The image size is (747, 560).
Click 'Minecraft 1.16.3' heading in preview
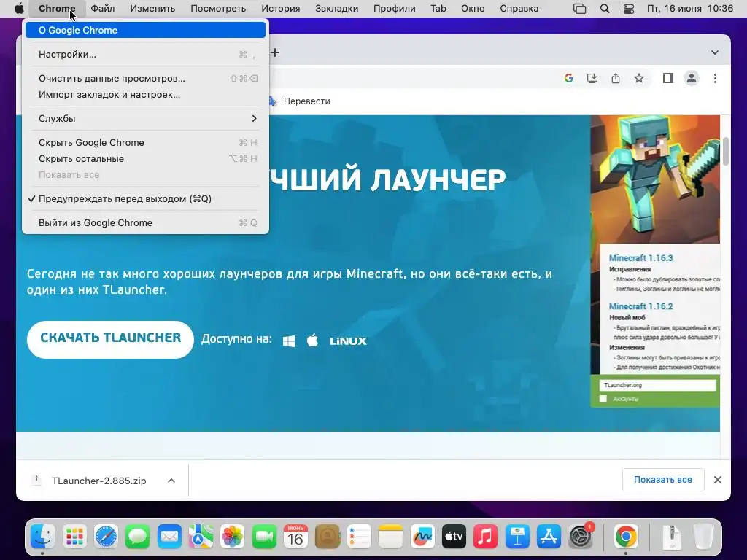[640, 258]
